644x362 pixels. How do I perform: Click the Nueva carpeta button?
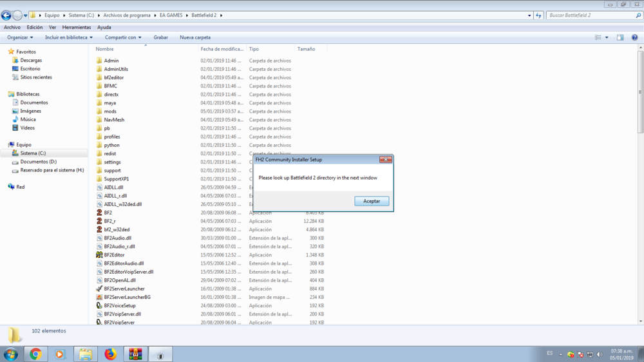coord(195,37)
